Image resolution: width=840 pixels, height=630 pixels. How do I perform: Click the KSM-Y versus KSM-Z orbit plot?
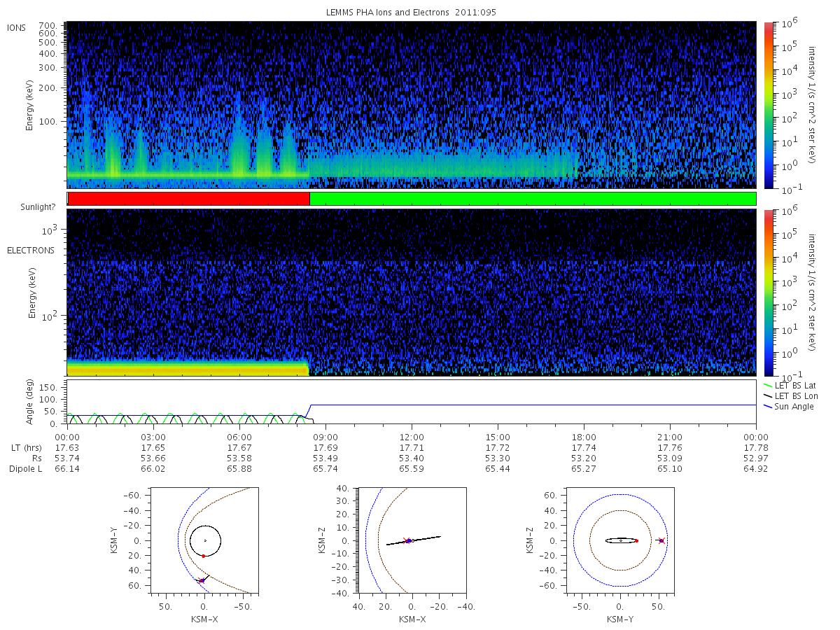tap(621, 542)
